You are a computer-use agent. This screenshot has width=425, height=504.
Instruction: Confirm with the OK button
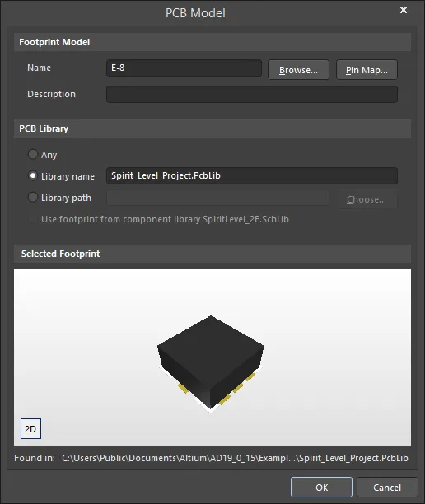(321, 488)
